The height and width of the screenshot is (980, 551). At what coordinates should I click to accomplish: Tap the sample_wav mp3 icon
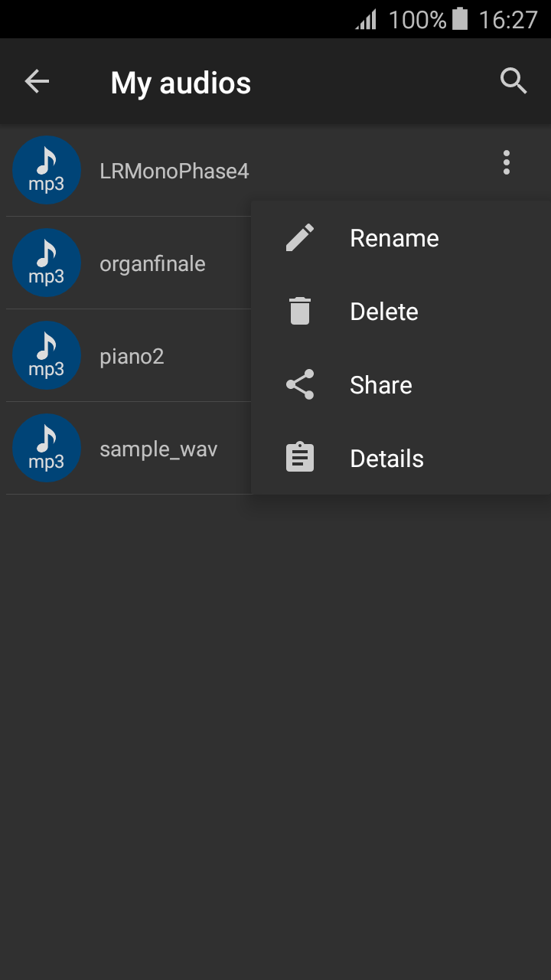click(x=47, y=449)
